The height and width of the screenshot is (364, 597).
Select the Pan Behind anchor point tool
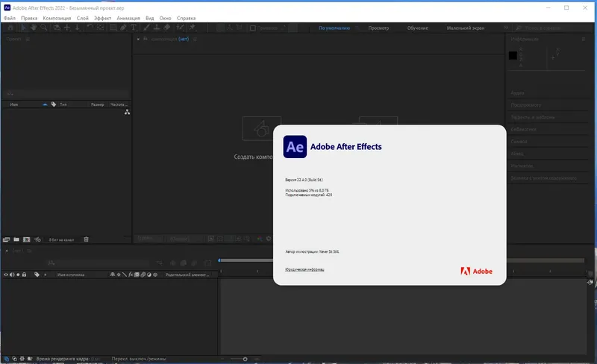coord(100,28)
